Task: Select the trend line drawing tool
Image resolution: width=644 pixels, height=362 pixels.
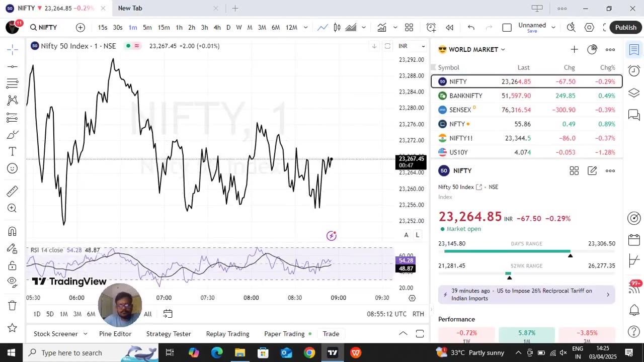Action: pyautogui.click(x=13, y=66)
